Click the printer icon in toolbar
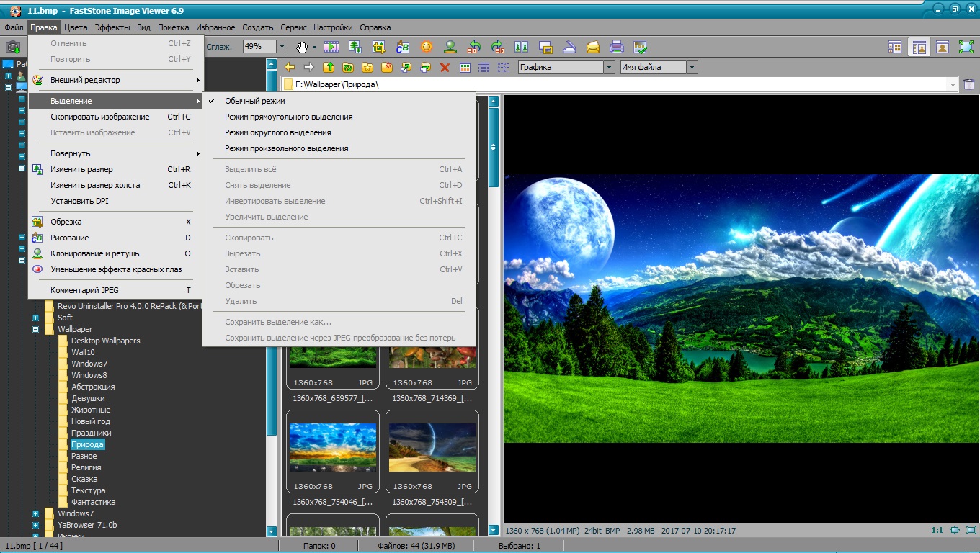The height and width of the screenshot is (553, 980). [x=617, y=47]
